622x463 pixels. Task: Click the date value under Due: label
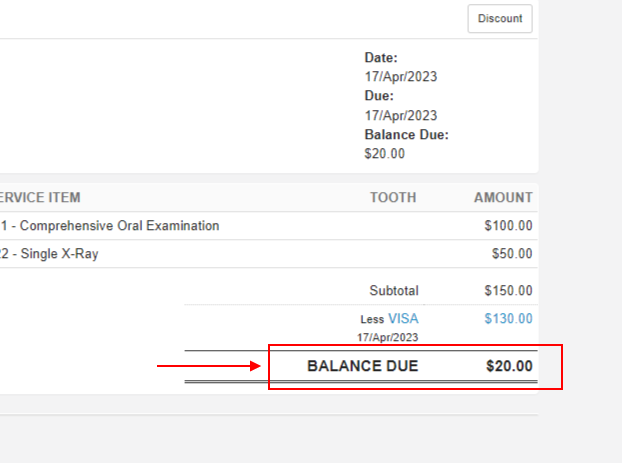401,115
